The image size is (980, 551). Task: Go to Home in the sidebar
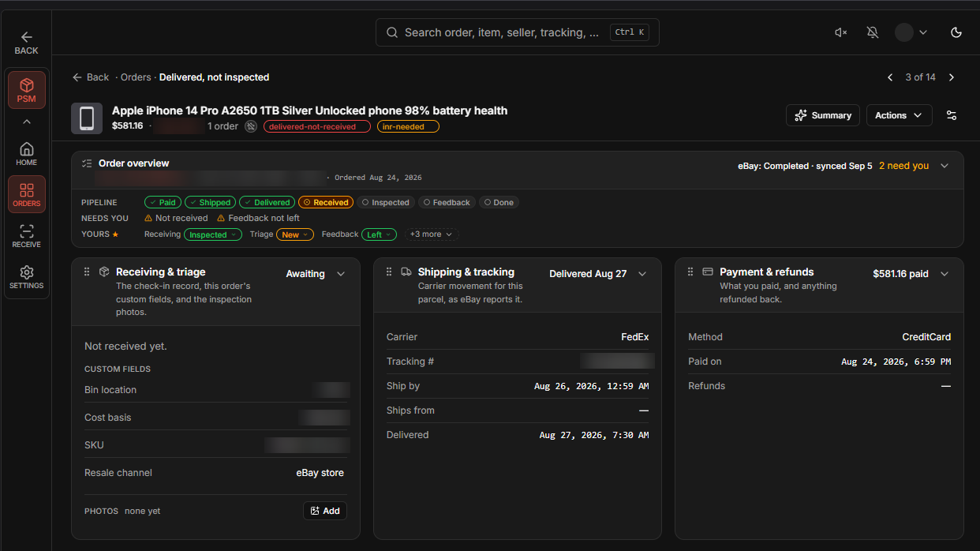coord(26,153)
